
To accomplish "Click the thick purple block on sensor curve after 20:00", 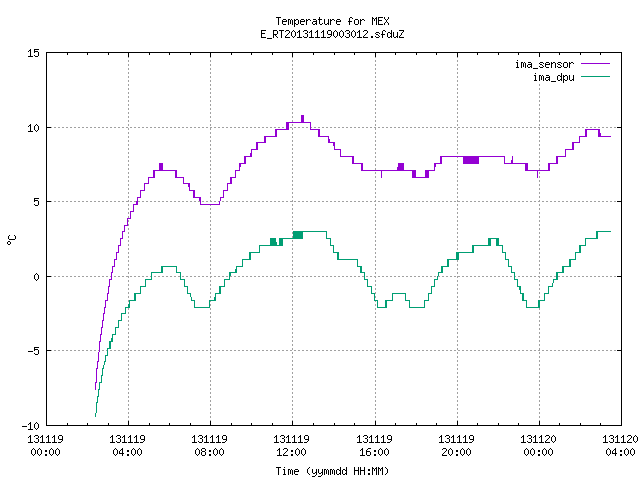I will click(471, 160).
